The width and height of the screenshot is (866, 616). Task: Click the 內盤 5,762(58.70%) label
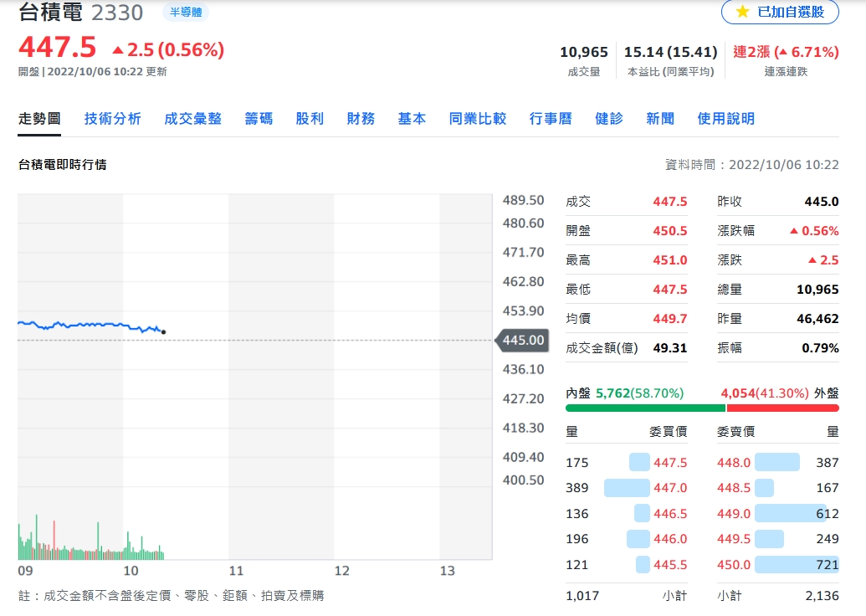pos(625,393)
